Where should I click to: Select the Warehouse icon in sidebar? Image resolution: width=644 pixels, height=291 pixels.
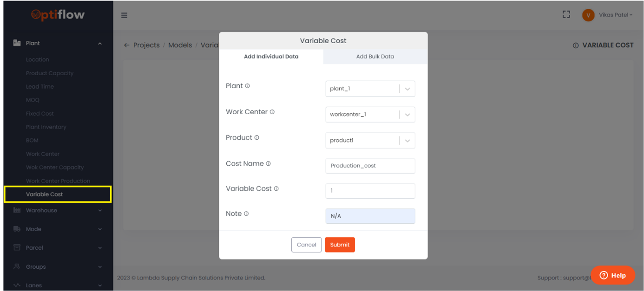[x=16, y=210]
